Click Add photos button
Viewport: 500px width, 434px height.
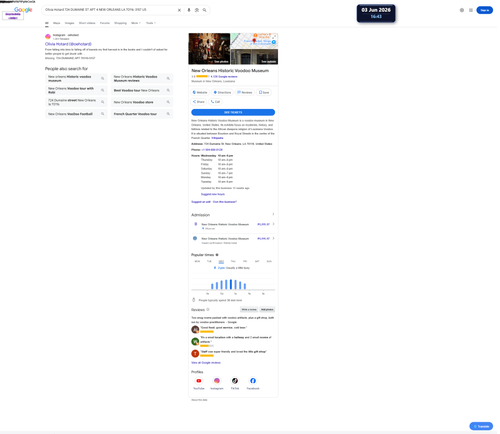click(x=267, y=310)
